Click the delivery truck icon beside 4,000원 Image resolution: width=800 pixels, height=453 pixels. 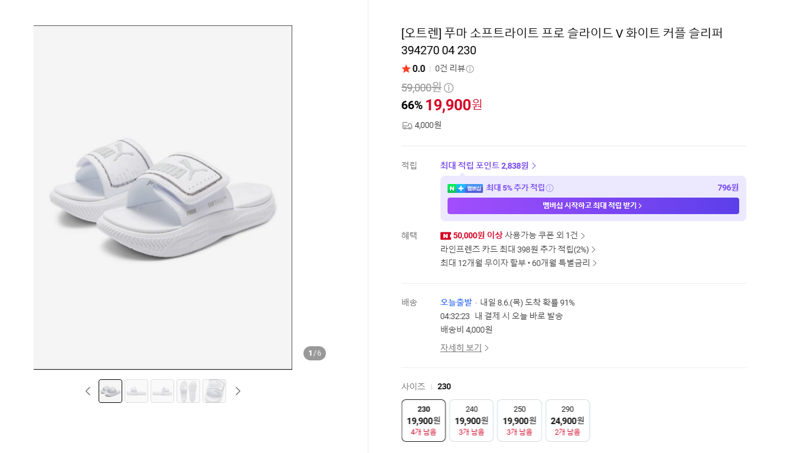407,125
